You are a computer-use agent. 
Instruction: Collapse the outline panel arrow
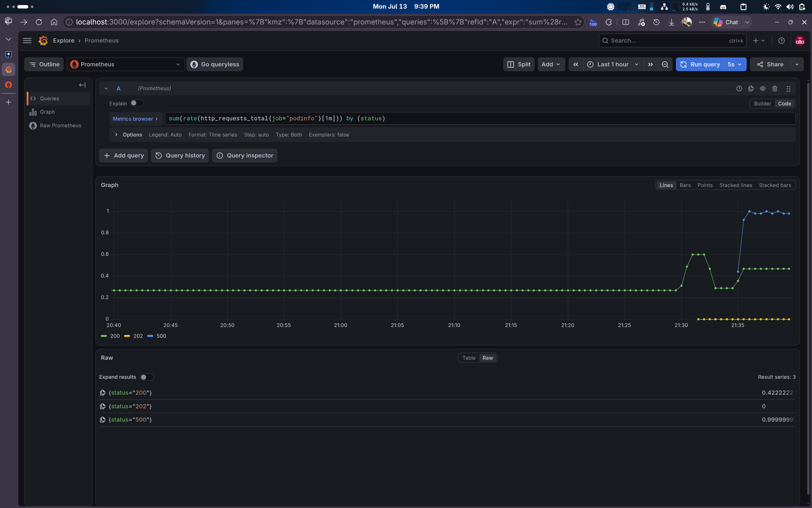(82, 85)
